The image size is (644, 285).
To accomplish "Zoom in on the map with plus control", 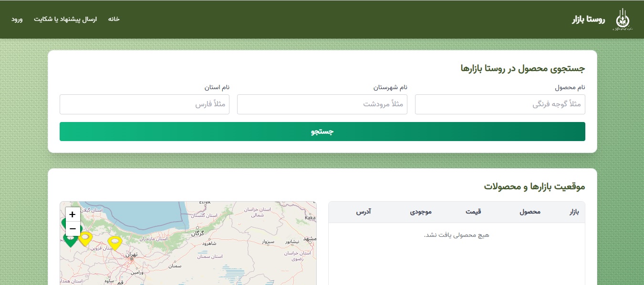I will tap(73, 214).
